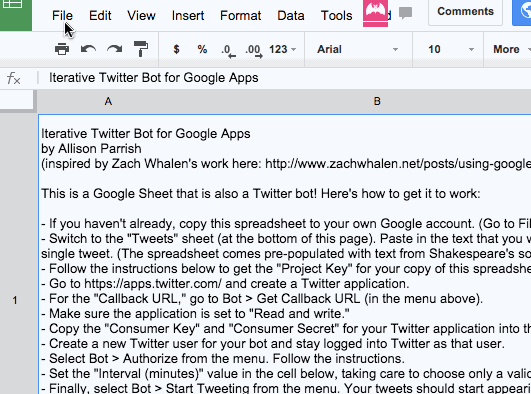The width and height of the screenshot is (531, 394).
Task: Click the text 'by Allison Parrish'
Action: pos(91,149)
